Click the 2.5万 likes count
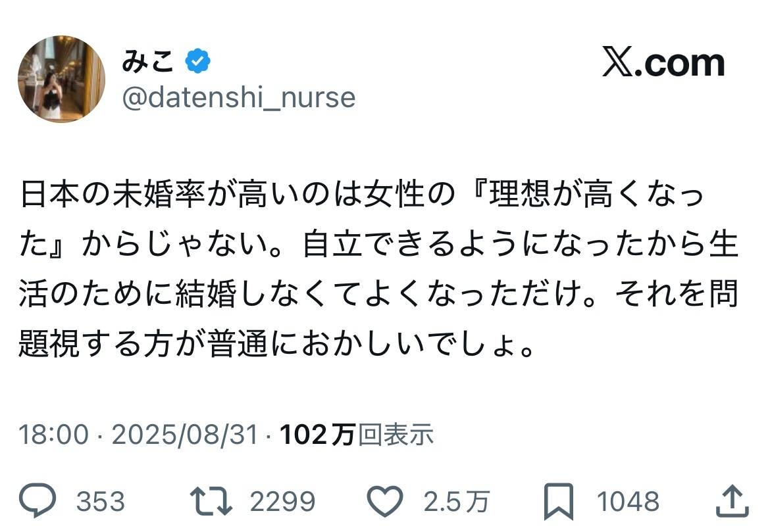The height and width of the screenshot is (532, 770). click(x=455, y=502)
